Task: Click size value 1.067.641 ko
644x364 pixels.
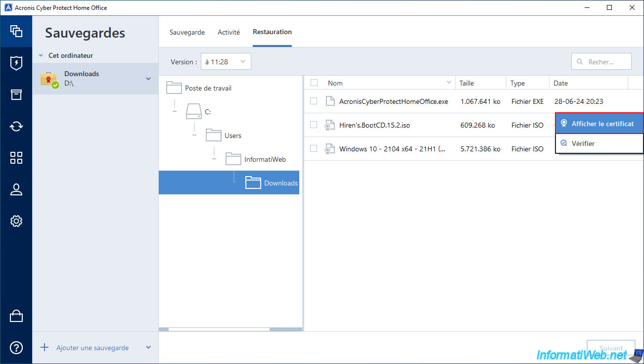Action: point(480,101)
